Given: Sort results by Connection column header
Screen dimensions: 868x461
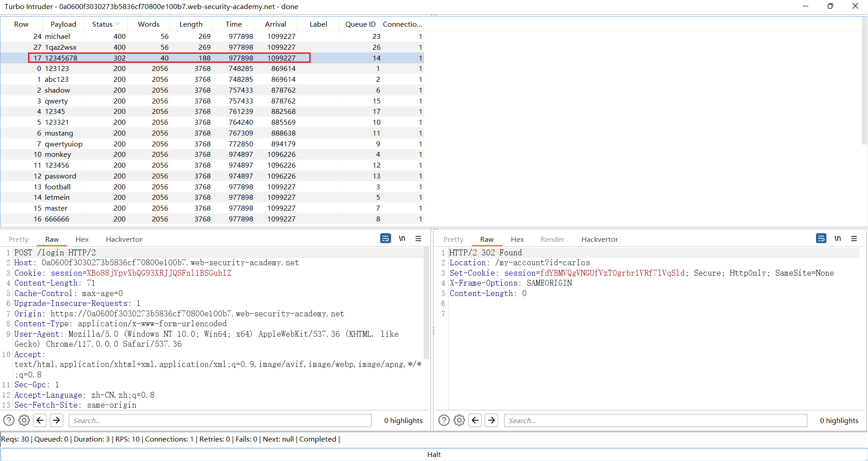Looking at the screenshot, I should [402, 24].
